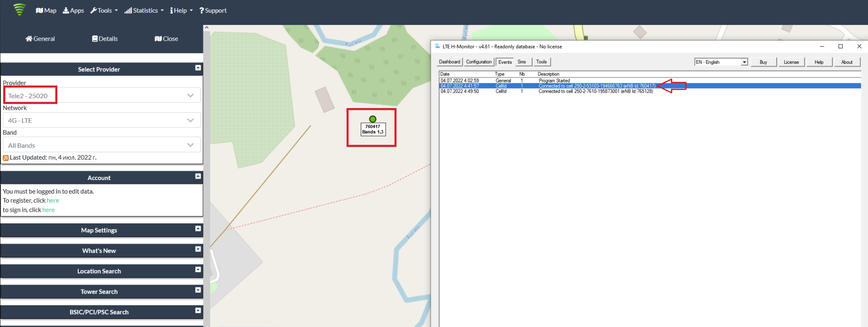
Task: Click the LTE H-Monitor window title icon
Action: point(437,46)
